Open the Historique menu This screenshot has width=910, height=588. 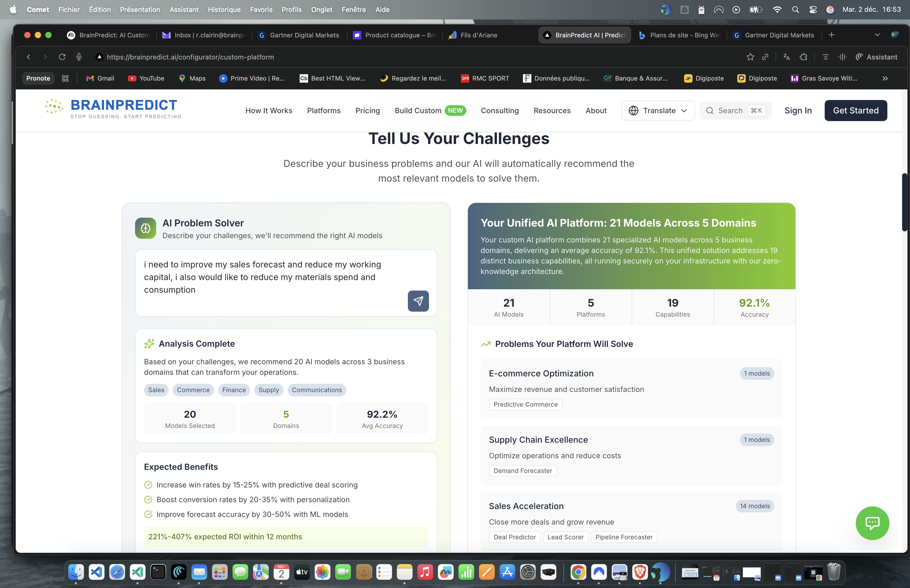[224, 9]
